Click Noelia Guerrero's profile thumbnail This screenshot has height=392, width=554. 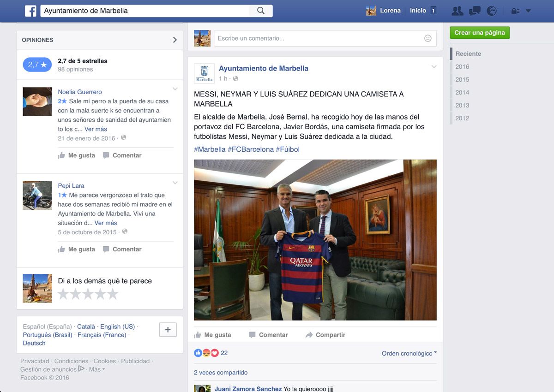[x=37, y=101]
